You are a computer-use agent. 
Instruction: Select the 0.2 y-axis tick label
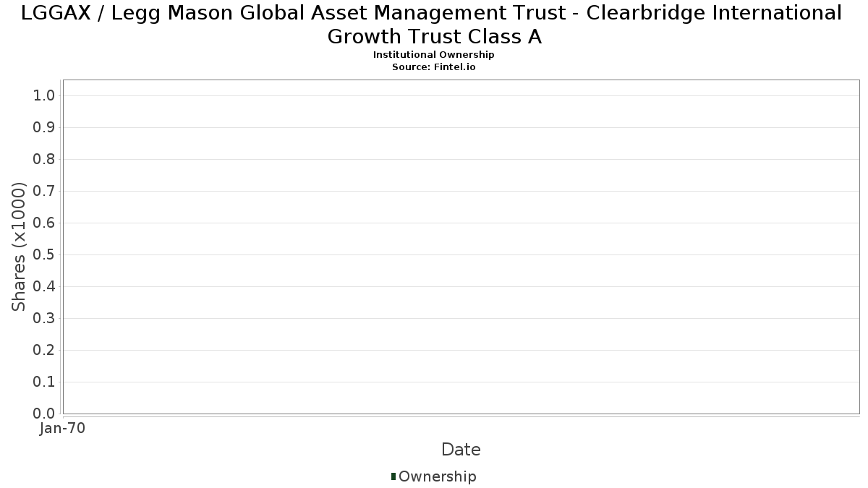tap(45, 351)
